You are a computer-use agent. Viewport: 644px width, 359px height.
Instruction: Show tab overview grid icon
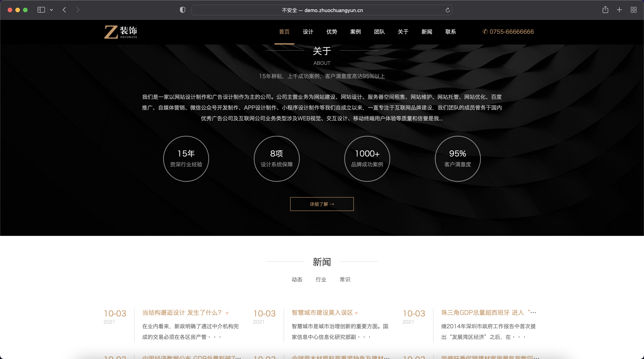[633, 10]
